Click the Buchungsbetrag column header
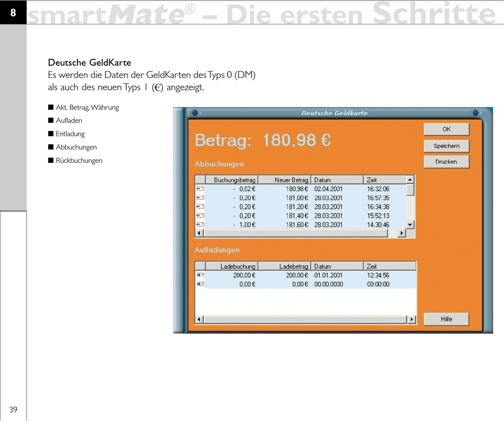Image resolution: width=504 pixels, height=421 pixels. [x=232, y=180]
